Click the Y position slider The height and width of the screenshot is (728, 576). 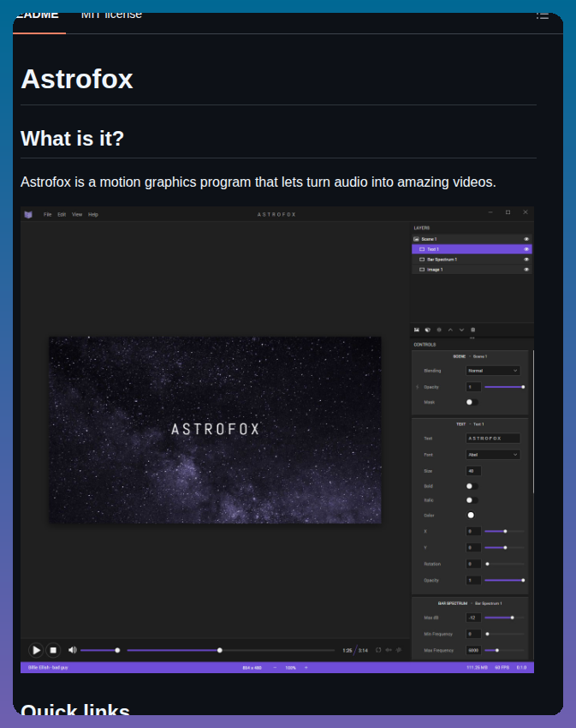[x=504, y=548]
